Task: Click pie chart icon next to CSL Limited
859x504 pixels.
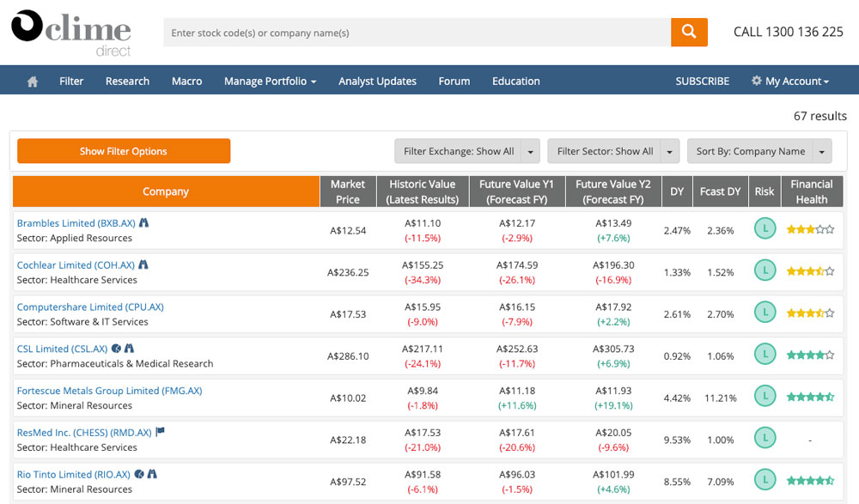Action: [116, 349]
